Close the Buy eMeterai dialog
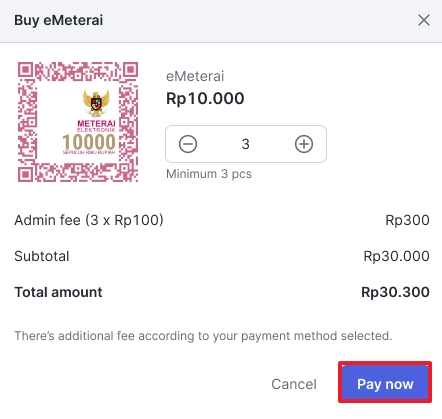The image size is (442, 419). click(x=424, y=20)
